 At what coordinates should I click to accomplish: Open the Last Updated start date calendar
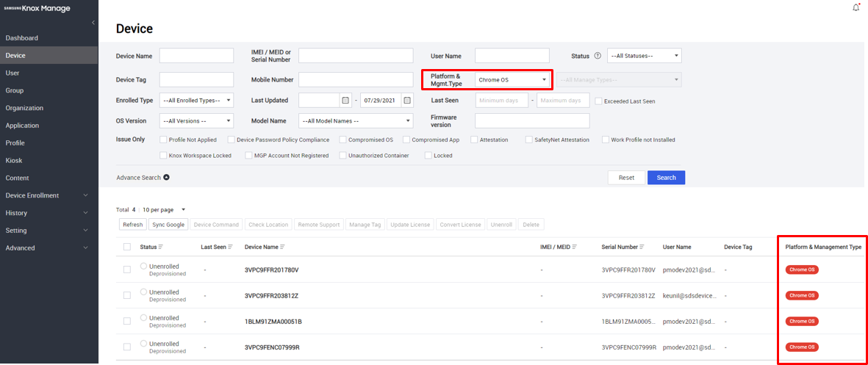pyautogui.click(x=345, y=101)
